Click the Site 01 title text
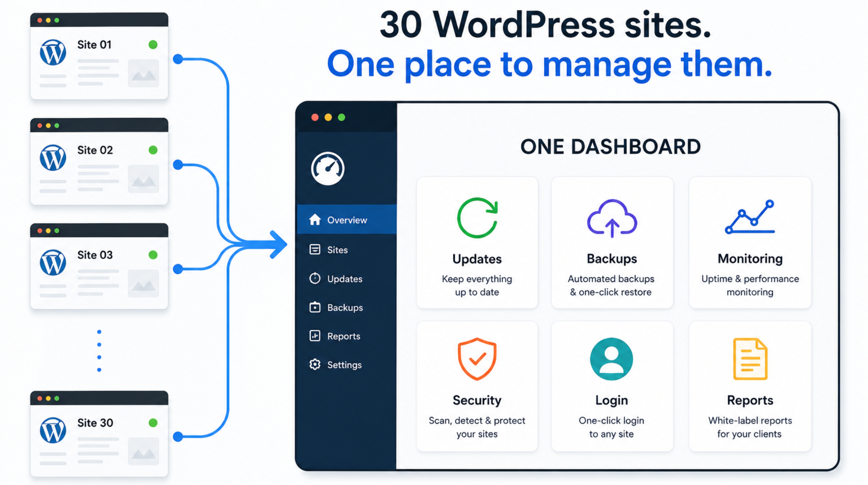The image size is (868, 485). (95, 45)
